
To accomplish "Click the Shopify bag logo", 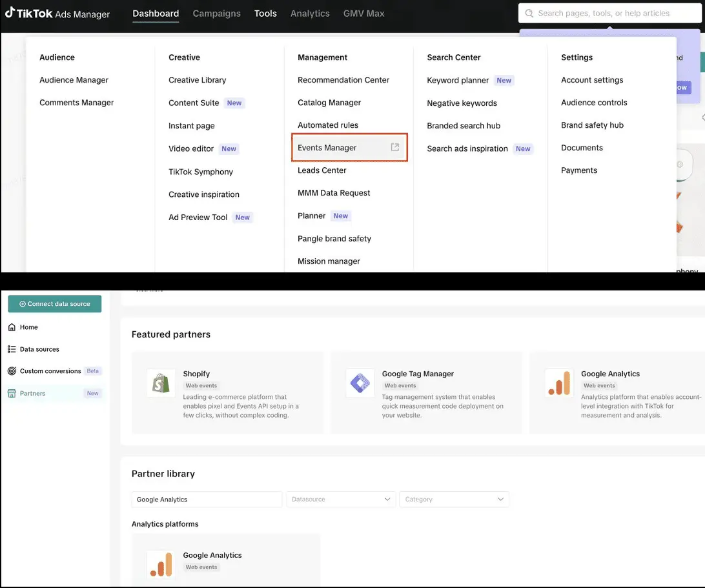I will 161,383.
